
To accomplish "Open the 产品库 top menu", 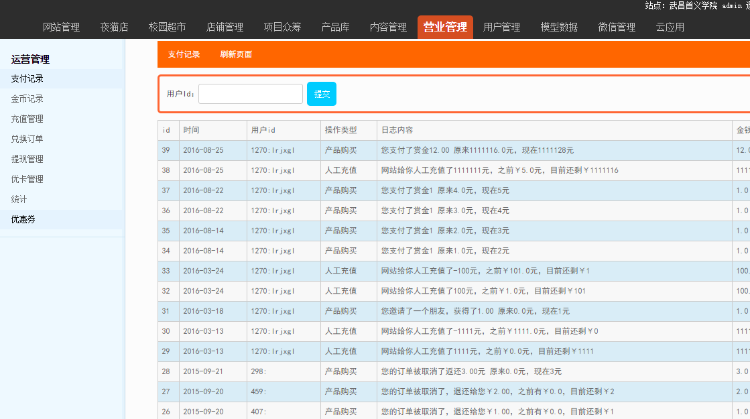I will [x=335, y=27].
